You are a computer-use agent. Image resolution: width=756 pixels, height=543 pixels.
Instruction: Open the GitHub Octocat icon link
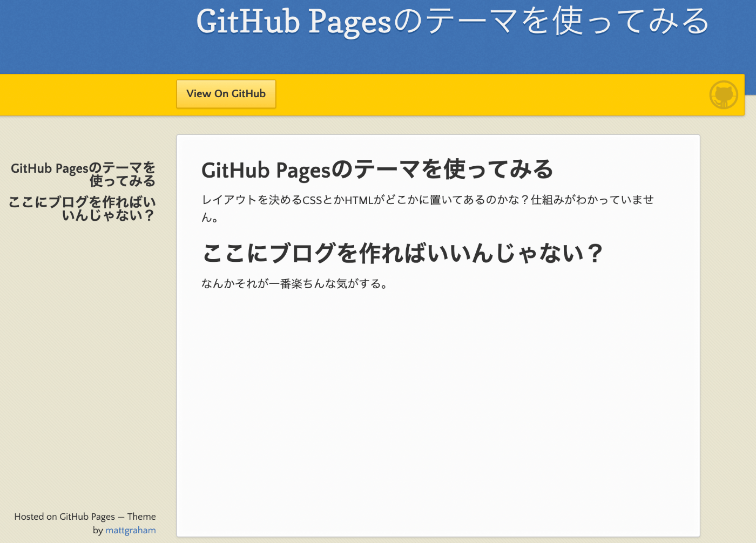[x=724, y=95]
